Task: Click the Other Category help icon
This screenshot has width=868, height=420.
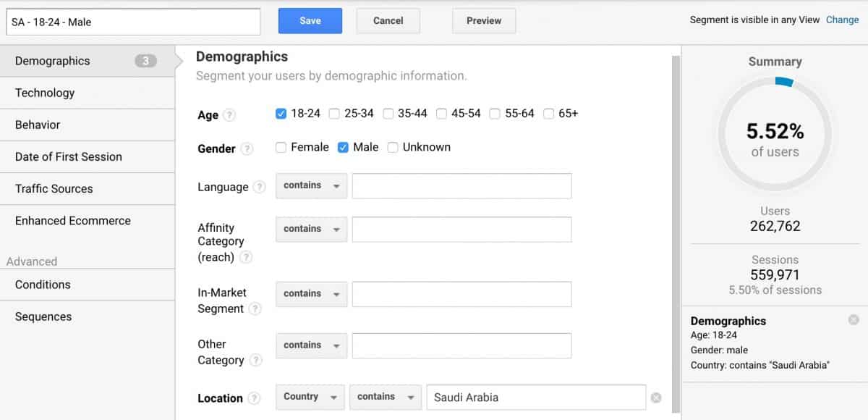Action: (x=255, y=360)
